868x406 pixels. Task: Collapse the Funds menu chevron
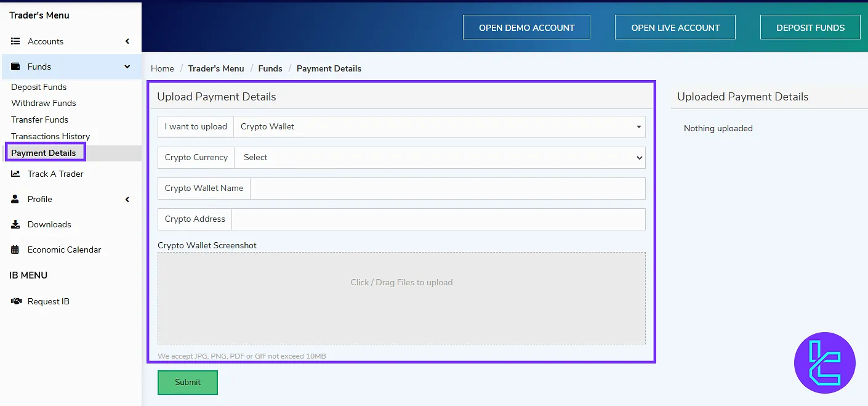tap(127, 67)
